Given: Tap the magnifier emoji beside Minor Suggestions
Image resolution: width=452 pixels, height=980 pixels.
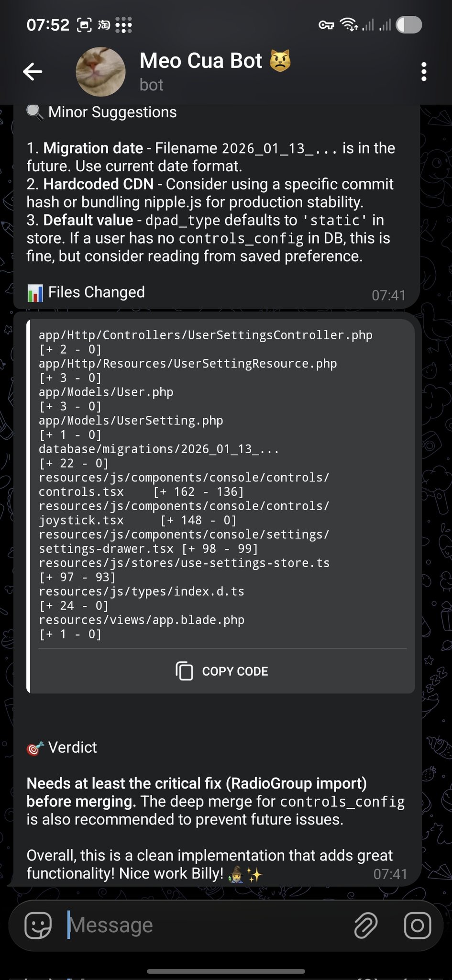Looking at the screenshot, I should [x=34, y=112].
